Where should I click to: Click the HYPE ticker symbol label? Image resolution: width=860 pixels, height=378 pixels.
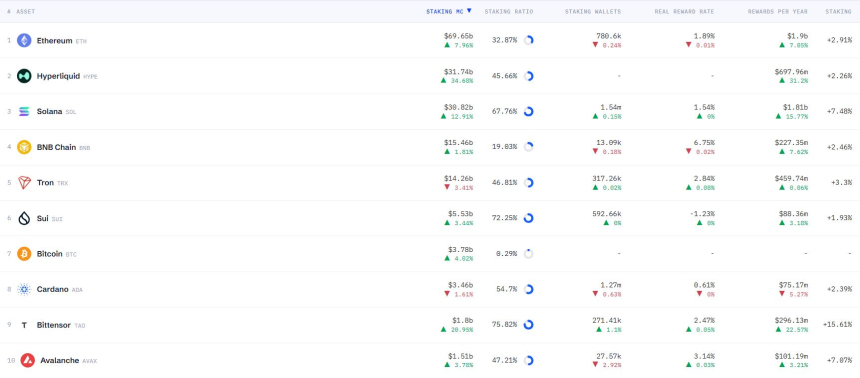click(90, 77)
